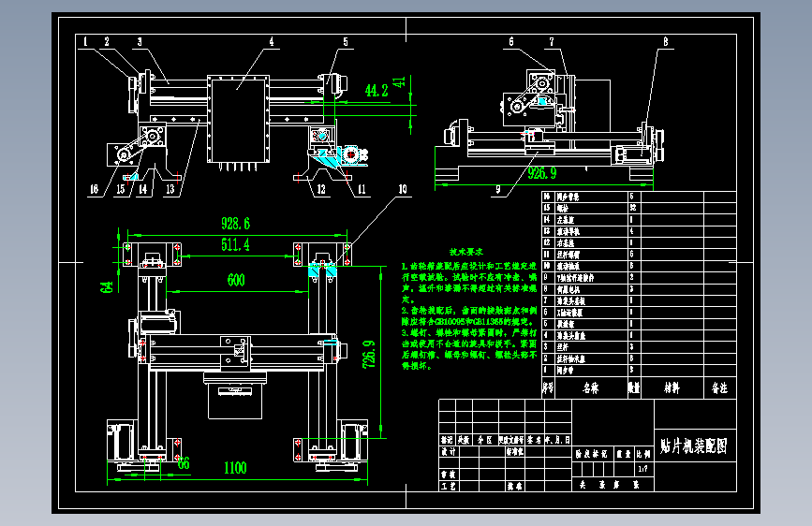Select the 技术要求 heading
Image resolution: width=812 pixels, height=526 pixels.
point(466,252)
